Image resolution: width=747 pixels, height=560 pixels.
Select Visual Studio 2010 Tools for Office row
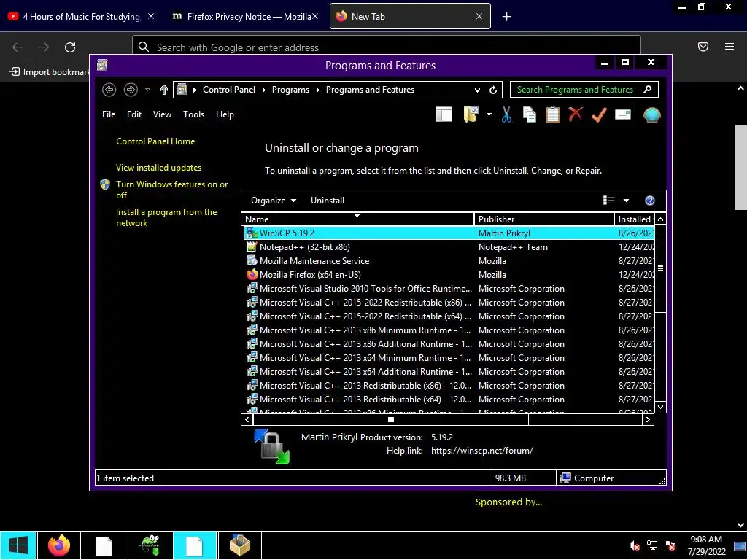(x=449, y=289)
